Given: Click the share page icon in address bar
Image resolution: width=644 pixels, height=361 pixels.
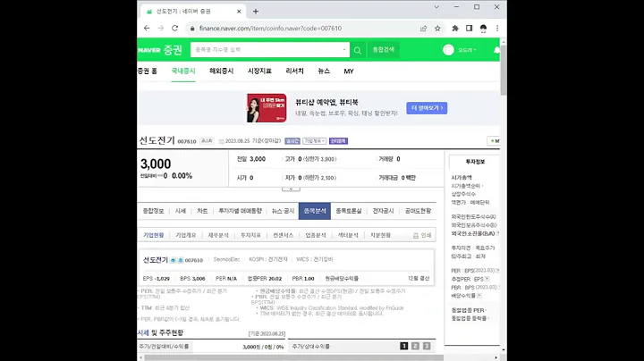Looking at the screenshot, I should (x=423, y=29).
